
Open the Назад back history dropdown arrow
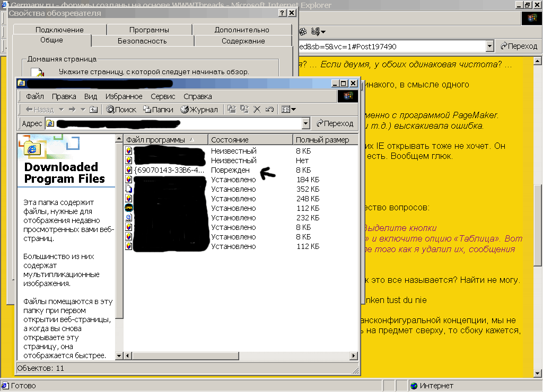(61, 110)
